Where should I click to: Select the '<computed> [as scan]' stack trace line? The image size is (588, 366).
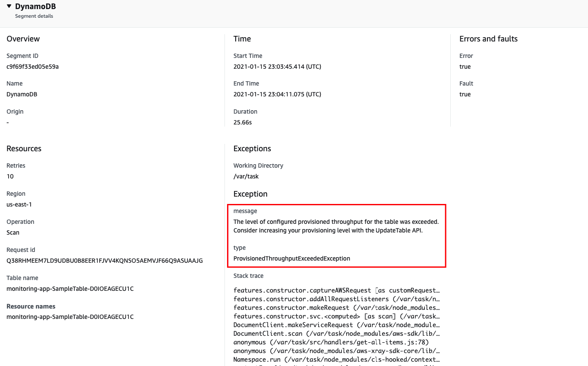coord(337,316)
